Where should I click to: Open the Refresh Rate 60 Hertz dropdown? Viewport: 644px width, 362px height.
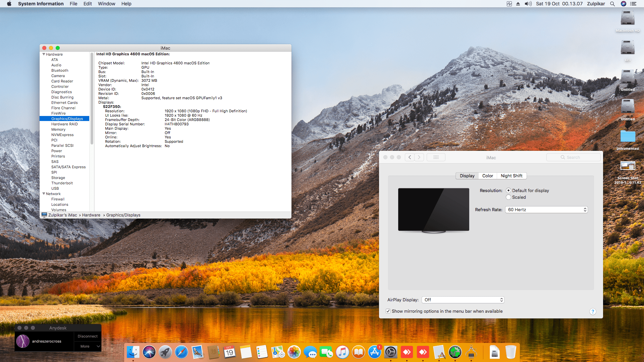click(x=546, y=209)
